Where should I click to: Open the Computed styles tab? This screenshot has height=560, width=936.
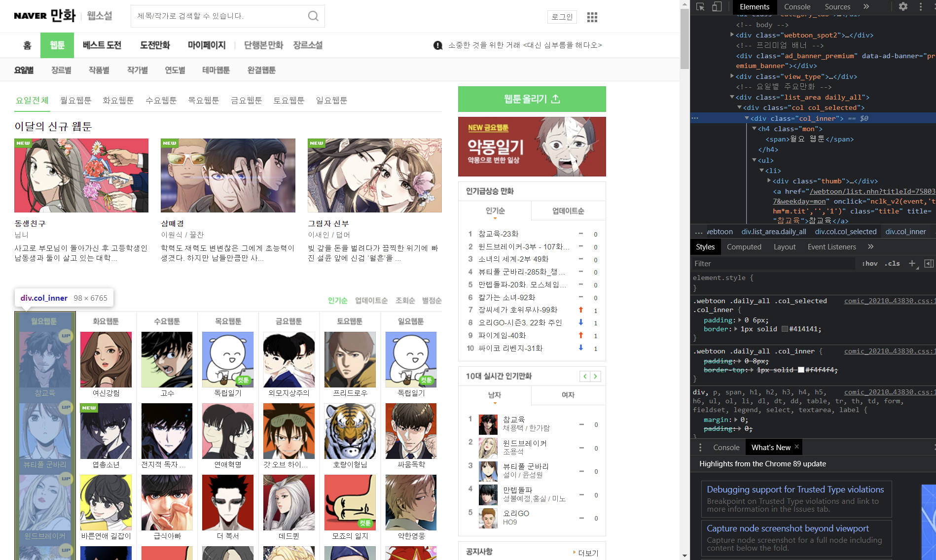[x=744, y=246]
